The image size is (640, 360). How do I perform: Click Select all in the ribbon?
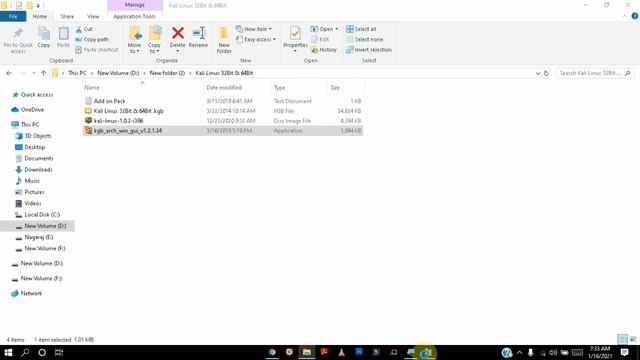[x=361, y=29]
